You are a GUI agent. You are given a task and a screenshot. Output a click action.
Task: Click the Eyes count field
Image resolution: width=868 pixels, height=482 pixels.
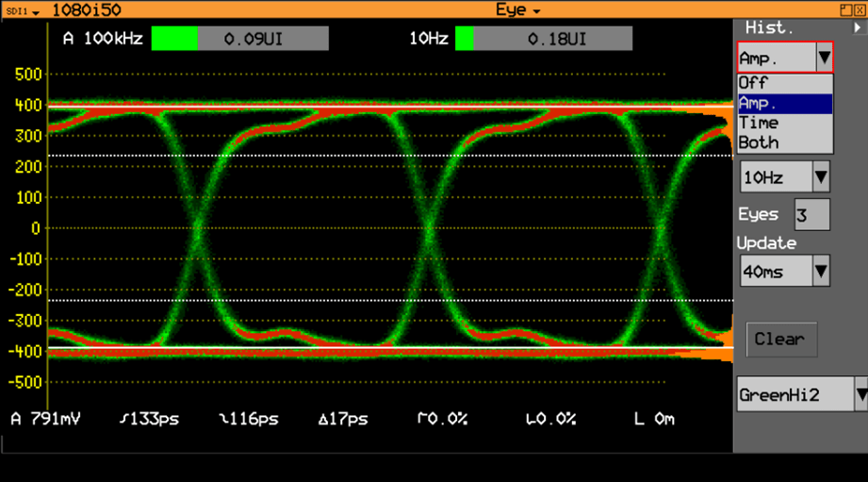[812, 214]
